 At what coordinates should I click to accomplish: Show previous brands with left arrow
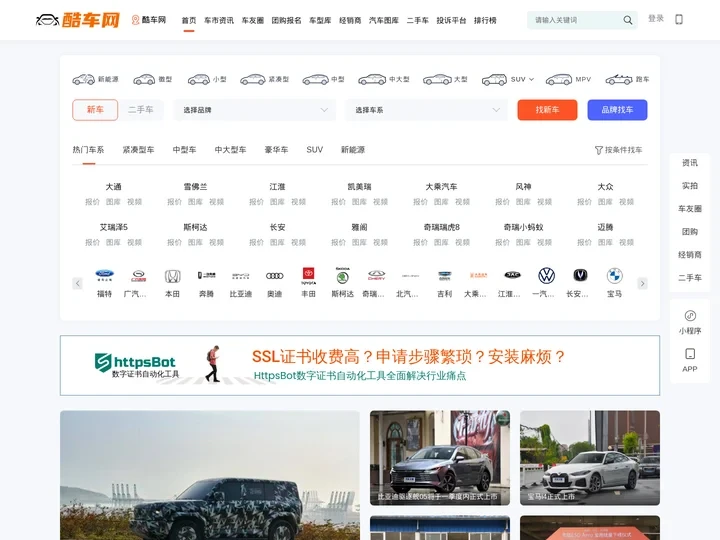78,283
